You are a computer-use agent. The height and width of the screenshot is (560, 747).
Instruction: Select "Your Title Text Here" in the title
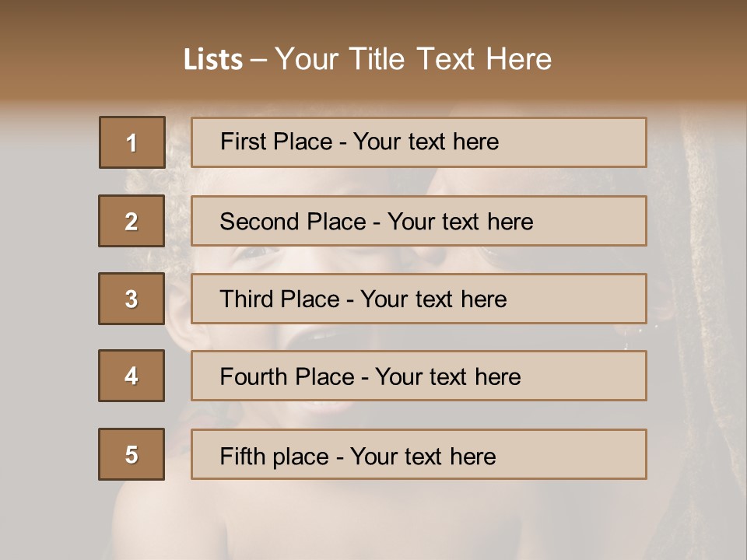click(413, 59)
